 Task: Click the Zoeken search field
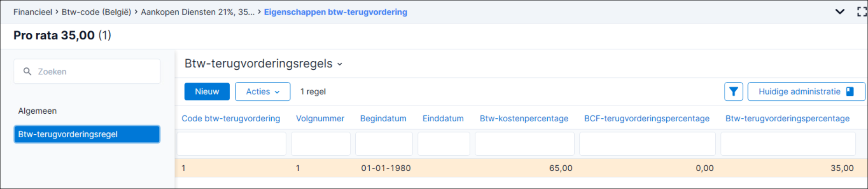coord(87,72)
